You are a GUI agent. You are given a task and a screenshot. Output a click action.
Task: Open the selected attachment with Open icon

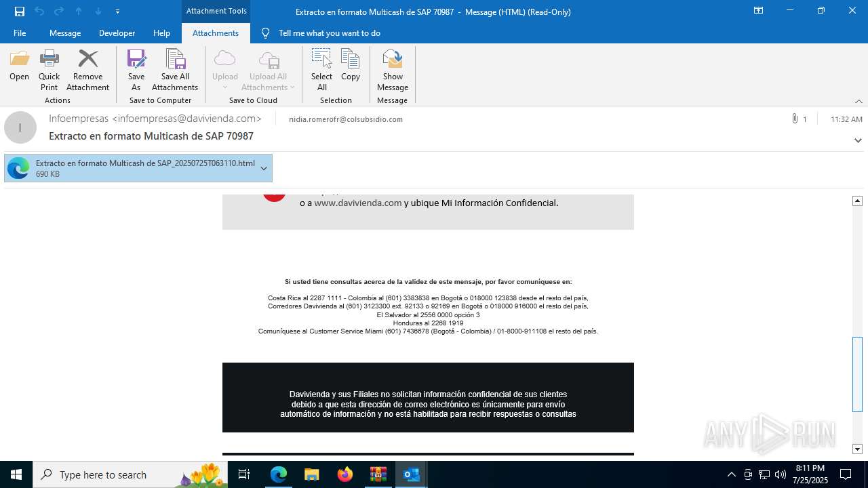pyautogui.click(x=19, y=65)
